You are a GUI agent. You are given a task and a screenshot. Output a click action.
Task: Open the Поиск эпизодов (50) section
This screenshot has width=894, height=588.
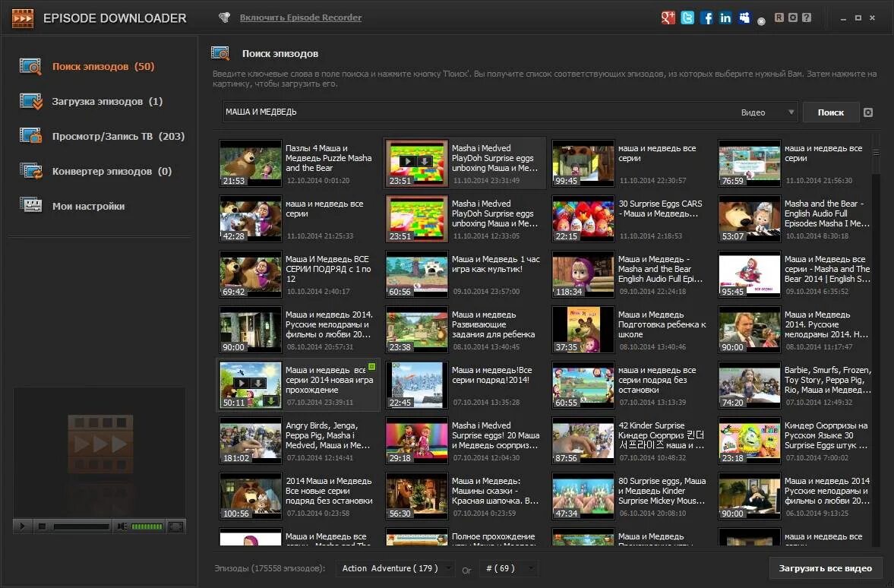[x=87, y=67]
